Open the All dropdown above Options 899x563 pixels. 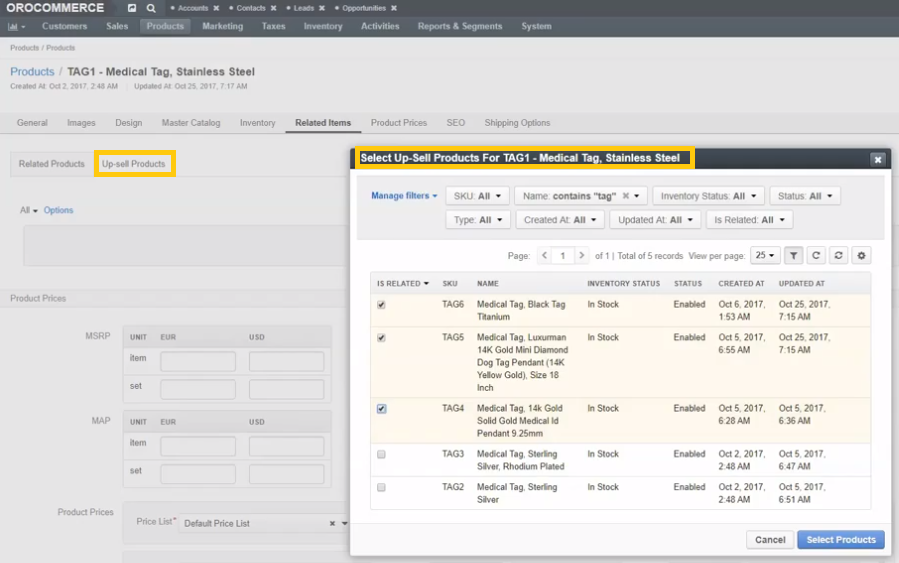[29, 210]
